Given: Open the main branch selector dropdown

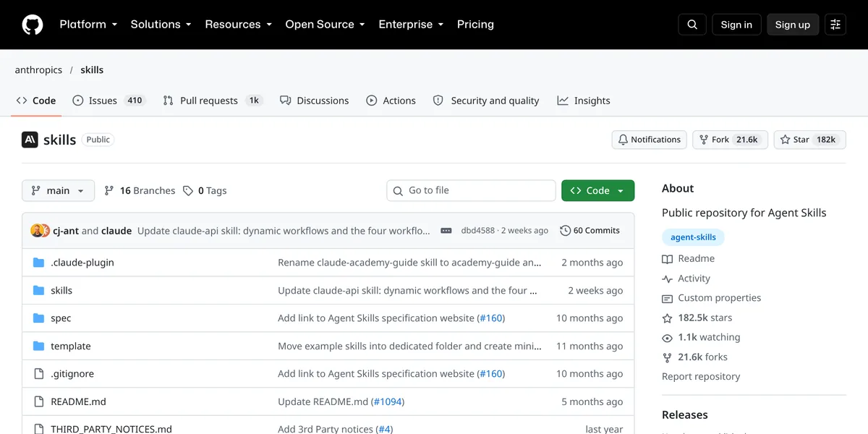Looking at the screenshot, I should click(x=58, y=191).
